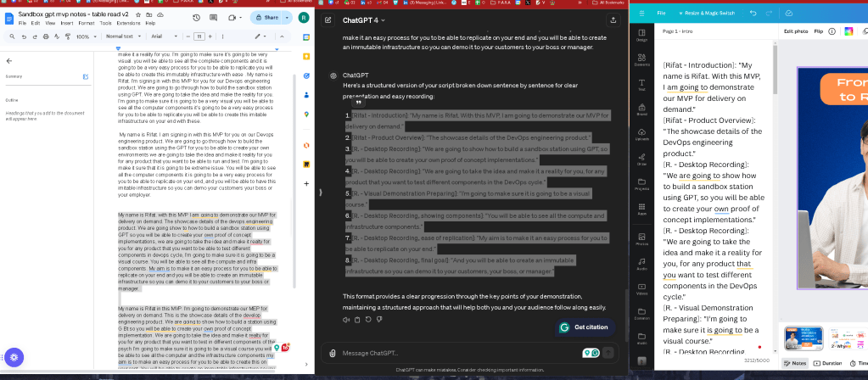Open the rainbow color picker swatch in Canva
The image size is (868, 380).
point(848,31)
